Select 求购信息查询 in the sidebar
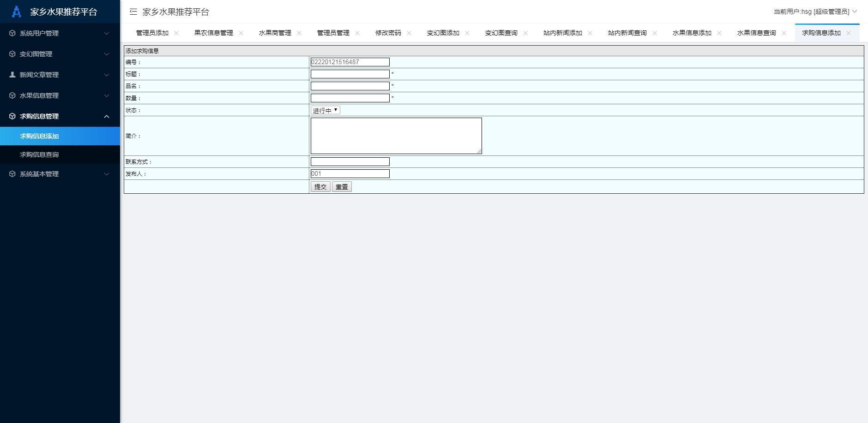The width and height of the screenshot is (868, 423). click(39, 154)
